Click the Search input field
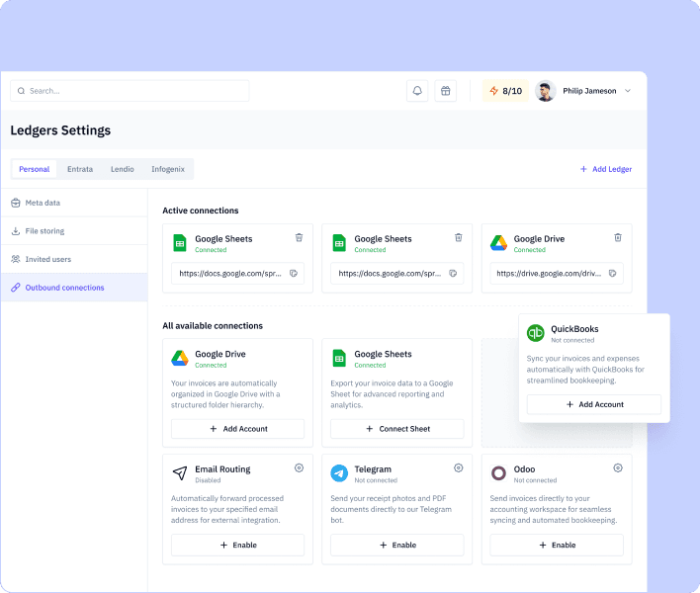The width and height of the screenshot is (700, 593). pyautogui.click(x=130, y=91)
